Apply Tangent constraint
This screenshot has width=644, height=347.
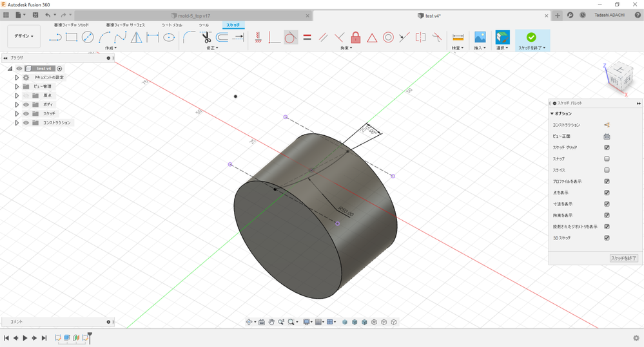click(290, 37)
